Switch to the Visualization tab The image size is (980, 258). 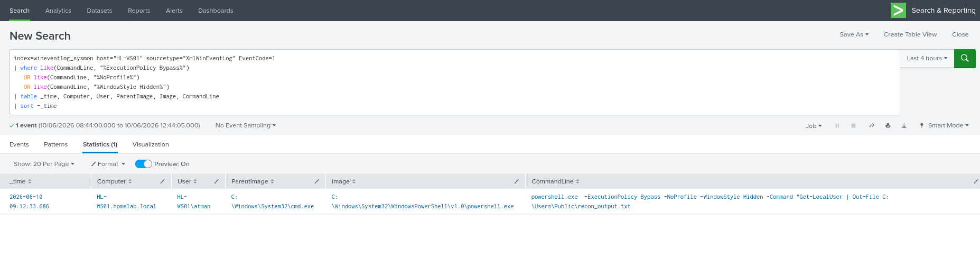tap(151, 144)
